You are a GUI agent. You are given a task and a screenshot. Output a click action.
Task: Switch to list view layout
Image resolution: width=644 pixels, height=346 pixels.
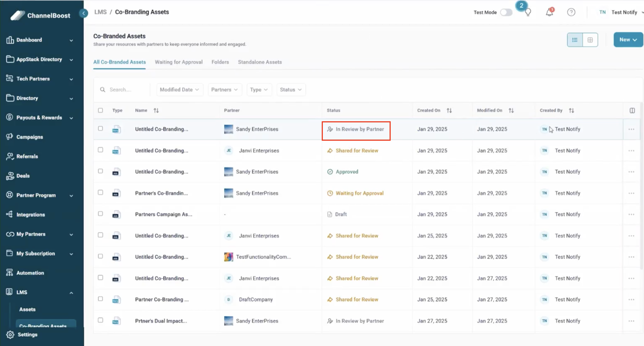pyautogui.click(x=575, y=40)
